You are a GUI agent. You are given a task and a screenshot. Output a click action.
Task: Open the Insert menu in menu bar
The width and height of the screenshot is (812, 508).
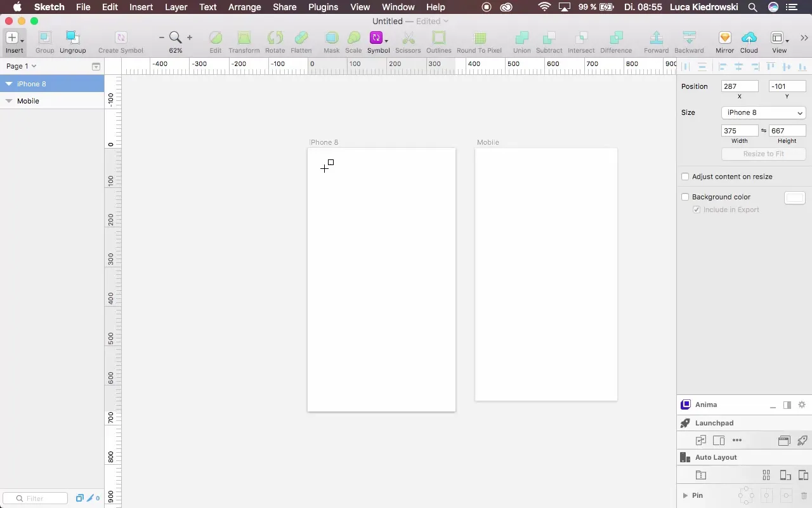[141, 7]
